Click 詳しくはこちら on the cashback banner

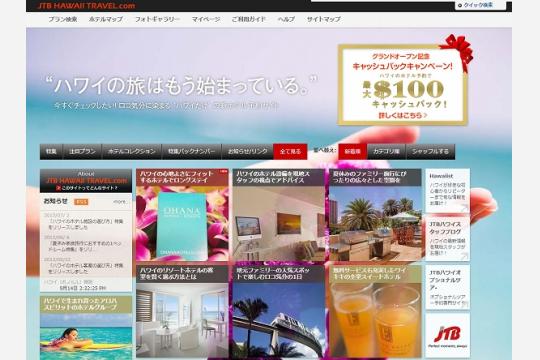click(403, 116)
